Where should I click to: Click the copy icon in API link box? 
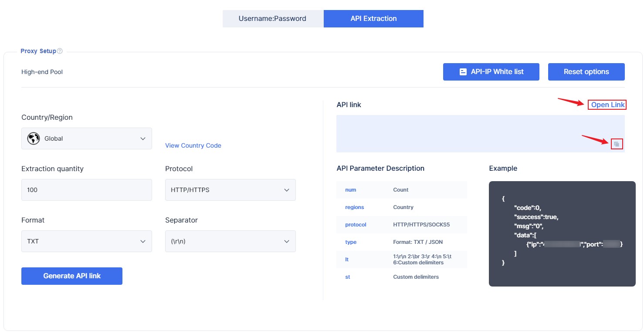[617, 144]
